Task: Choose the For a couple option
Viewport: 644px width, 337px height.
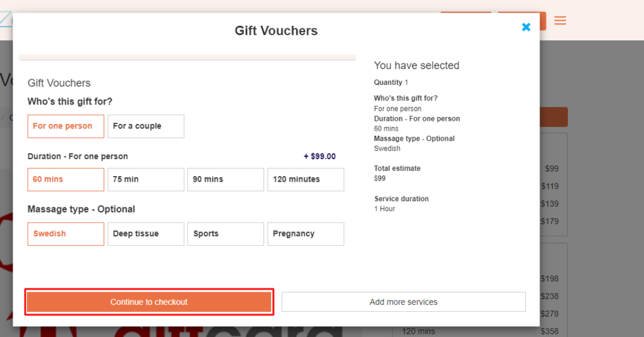Action: (146, 126)
